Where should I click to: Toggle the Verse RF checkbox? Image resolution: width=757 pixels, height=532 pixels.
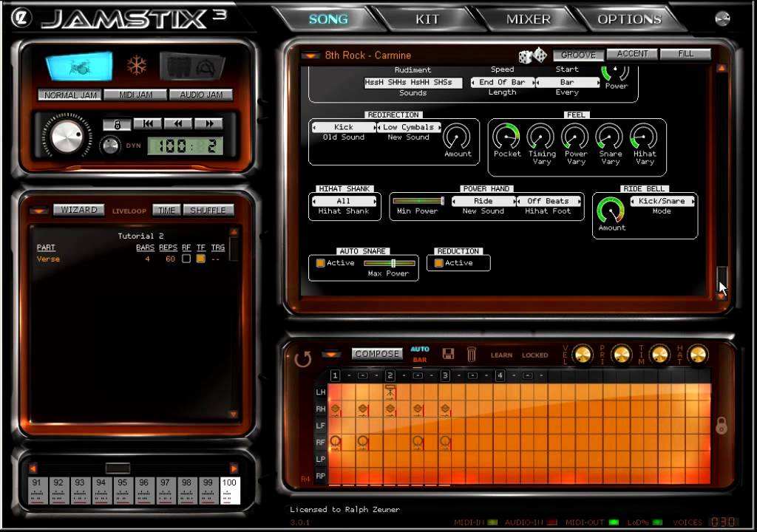(186, 259)
